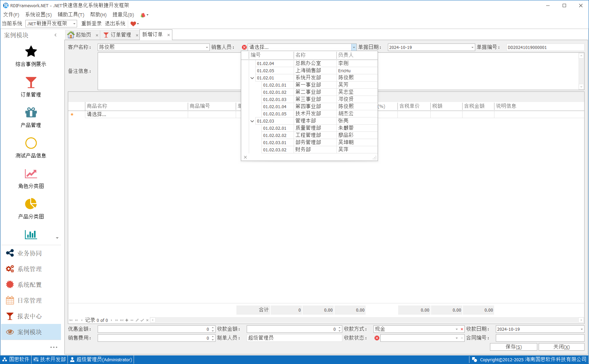This screenshot has height=364, width=589.
Task: Open 产品管理 gift icon
Action: pos(31,113)
